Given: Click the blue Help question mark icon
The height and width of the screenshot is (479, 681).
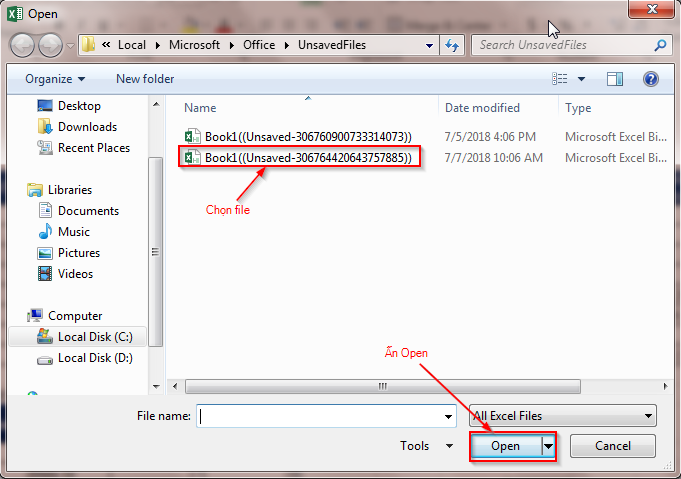Looking at the screenshot, I should 651,79.
